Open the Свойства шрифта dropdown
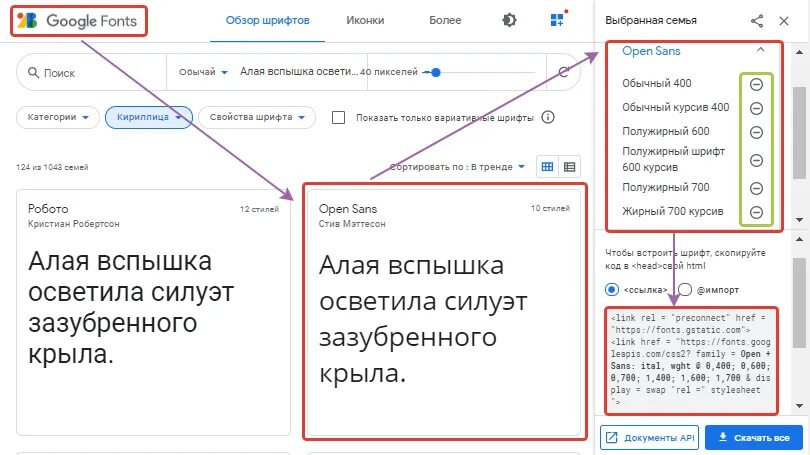This screenshot has width=810, height=455. coord(257,117)
